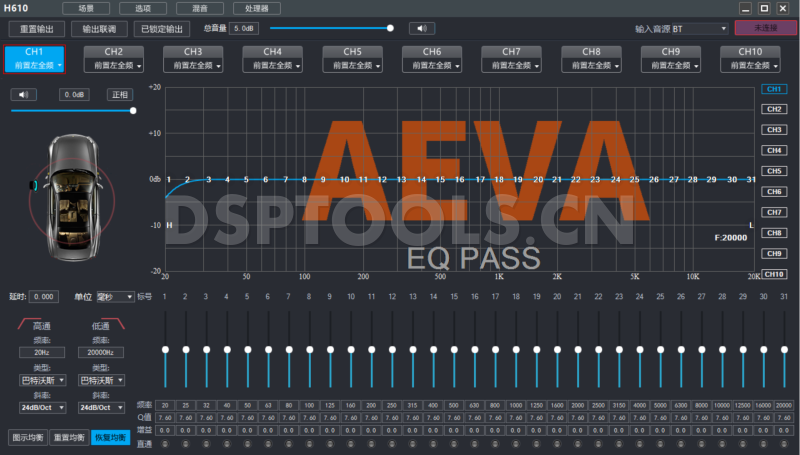Expand the high-pass 斜率 24dB/Oct dropdown
Screen dimensions: 800x455
(42, 408)
